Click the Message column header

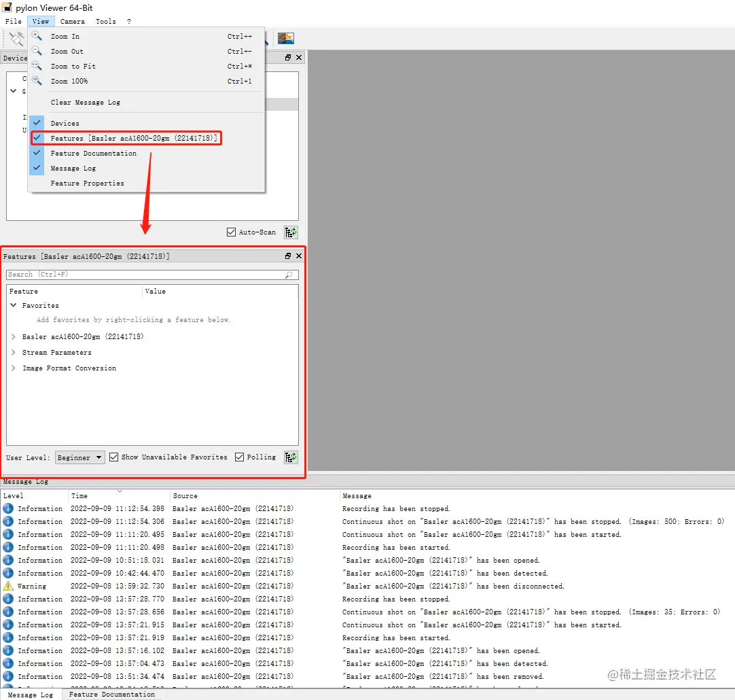pos(537,495)
